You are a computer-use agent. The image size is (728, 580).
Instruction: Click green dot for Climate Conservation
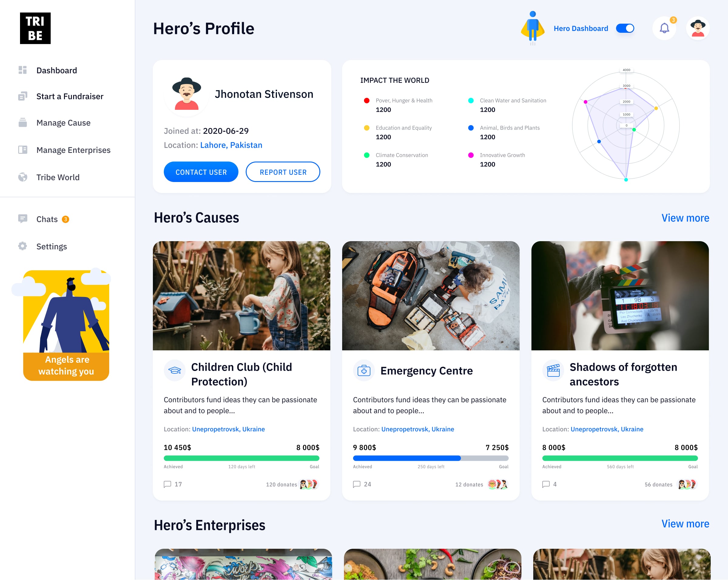pos(366,155)
